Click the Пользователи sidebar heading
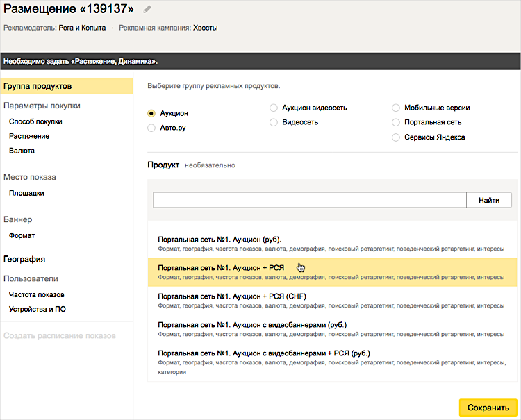 [31, 279]
